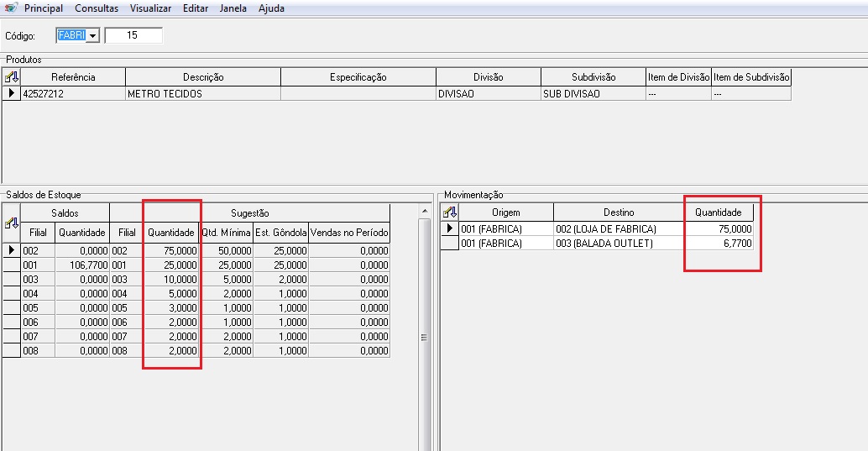The image size is (868, 451).
Task: Click the DIVISAO cell in Produtos
Action: 489,93
